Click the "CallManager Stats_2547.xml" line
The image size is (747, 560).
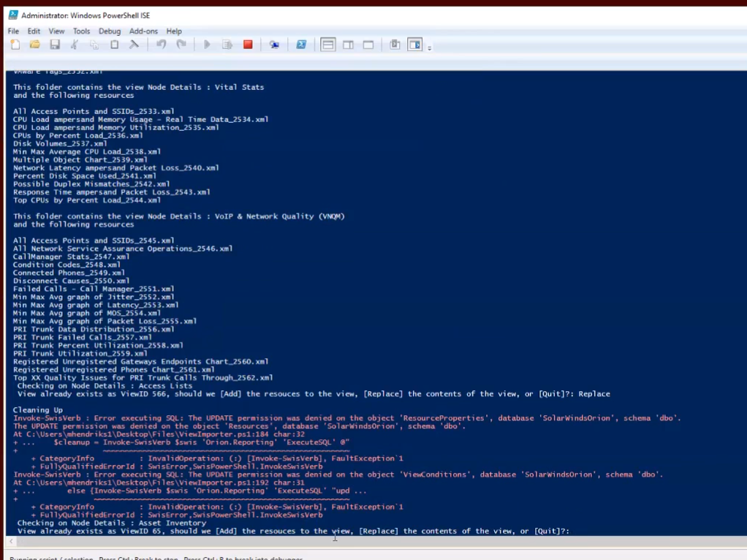(71, 257)
